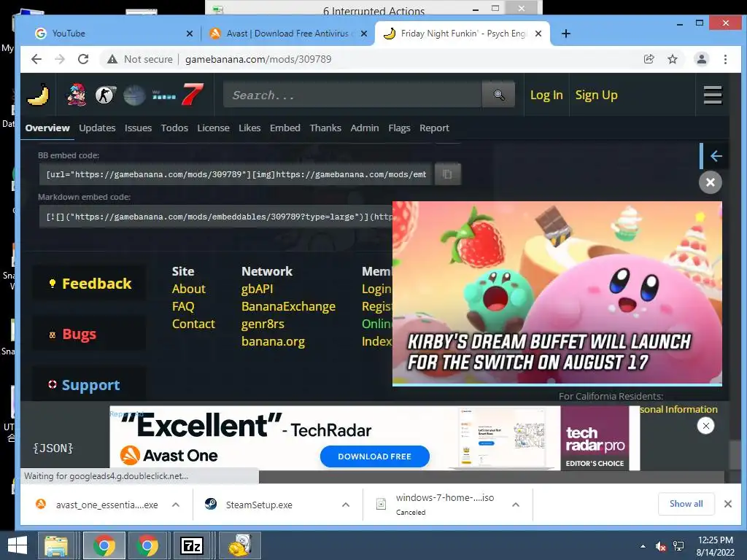The width and height of the screenshot is (747, 560).
Task: Close the YouTube tab
Action: (190, 34)
